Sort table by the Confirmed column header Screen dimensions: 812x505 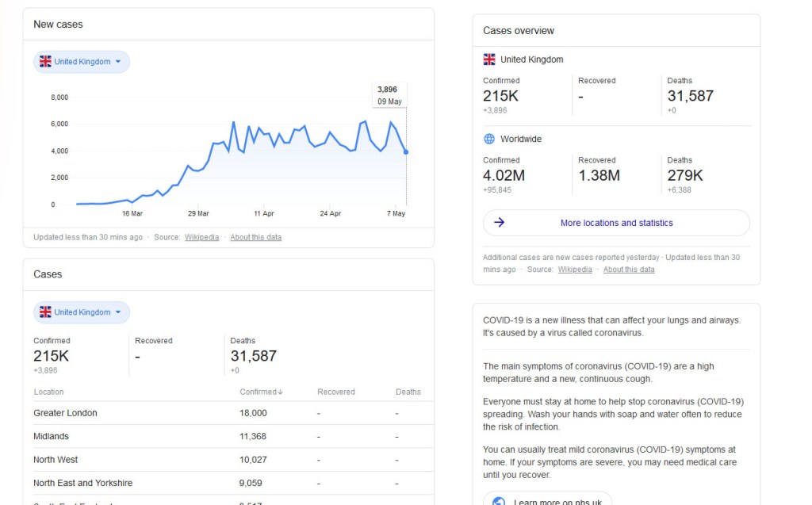261,392
